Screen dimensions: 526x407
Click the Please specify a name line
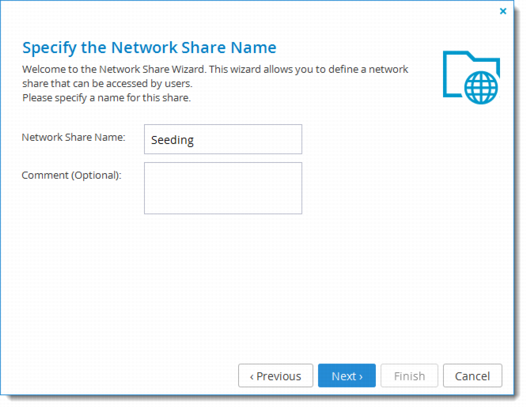[x=106, y=98]
